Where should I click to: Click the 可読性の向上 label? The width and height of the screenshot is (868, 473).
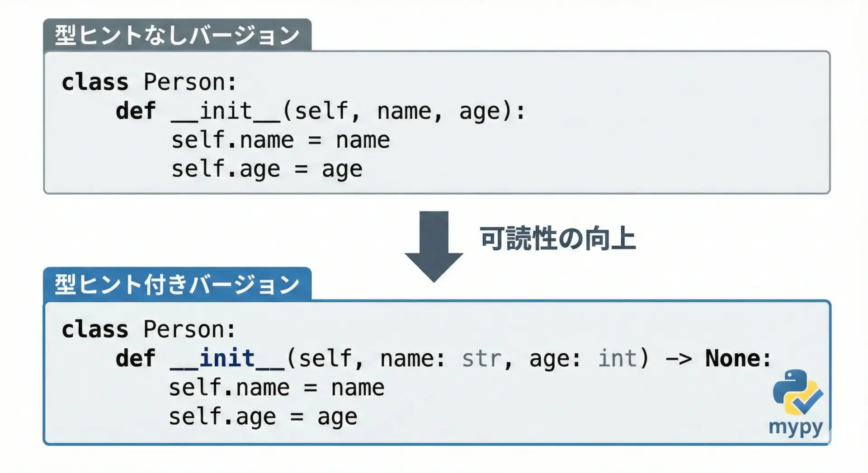pyautogui.click(x=557, y=239)
